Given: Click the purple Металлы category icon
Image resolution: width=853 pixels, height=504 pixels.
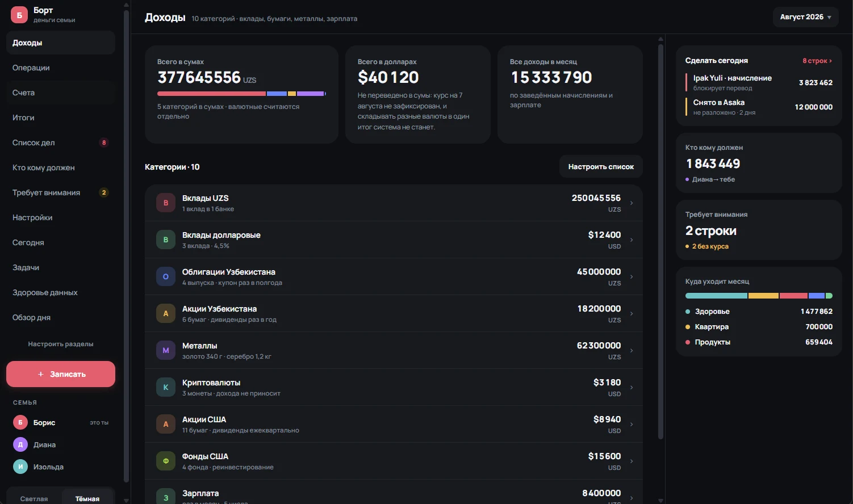Looking at the screenshot, I should coord(166,350).
